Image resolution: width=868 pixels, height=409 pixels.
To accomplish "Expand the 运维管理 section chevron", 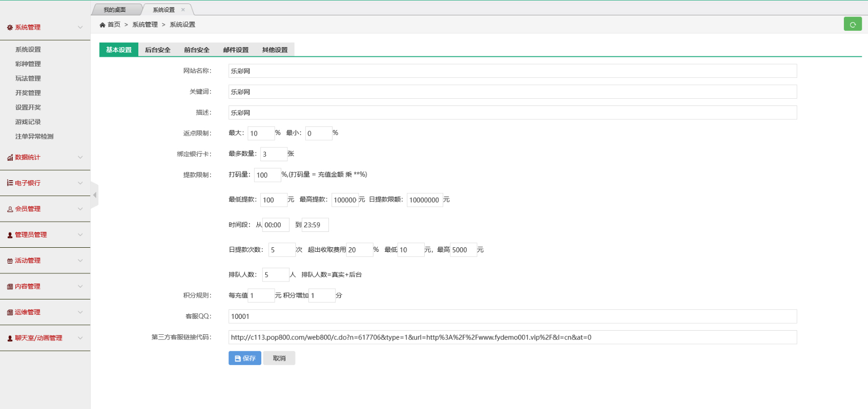I will (80, 312).
